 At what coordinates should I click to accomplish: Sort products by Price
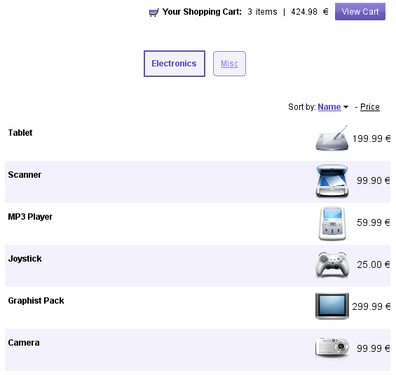coord(370,107)
